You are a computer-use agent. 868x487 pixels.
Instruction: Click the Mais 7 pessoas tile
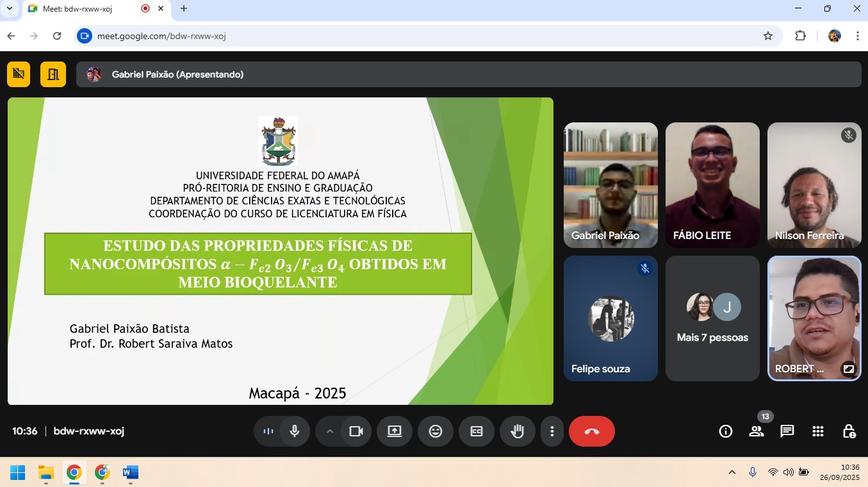712,318
